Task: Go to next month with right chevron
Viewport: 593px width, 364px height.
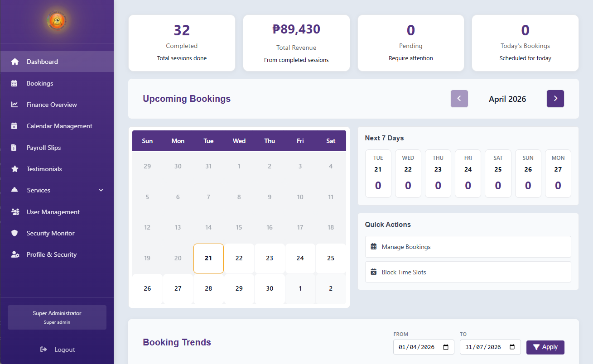Action: pyautogui.click(x=555, y=99)
